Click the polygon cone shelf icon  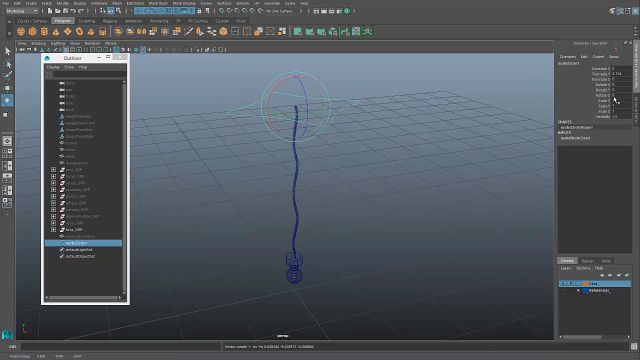pos(56,31)
